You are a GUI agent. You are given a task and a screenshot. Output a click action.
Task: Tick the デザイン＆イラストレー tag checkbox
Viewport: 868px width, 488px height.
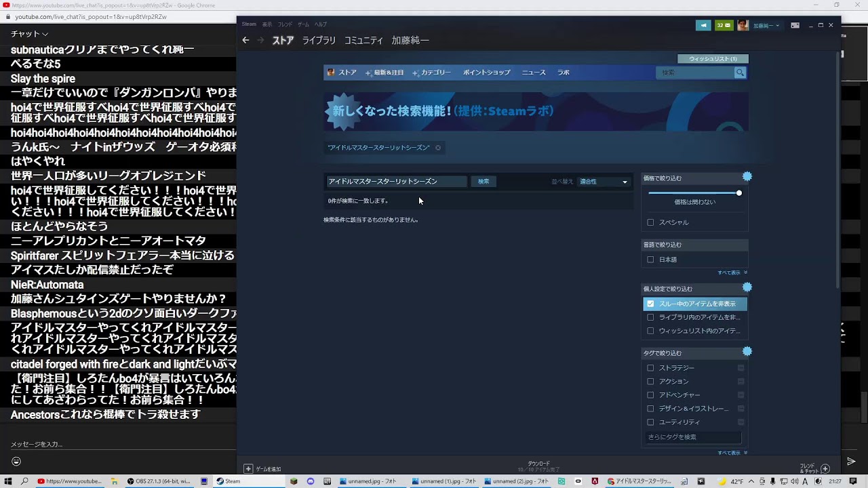click(x=650, y=409)
